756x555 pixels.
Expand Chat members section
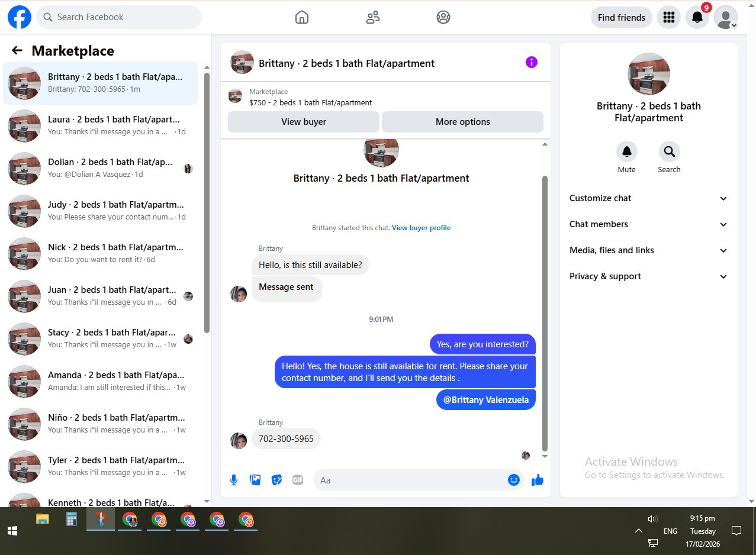click(649, 224)
